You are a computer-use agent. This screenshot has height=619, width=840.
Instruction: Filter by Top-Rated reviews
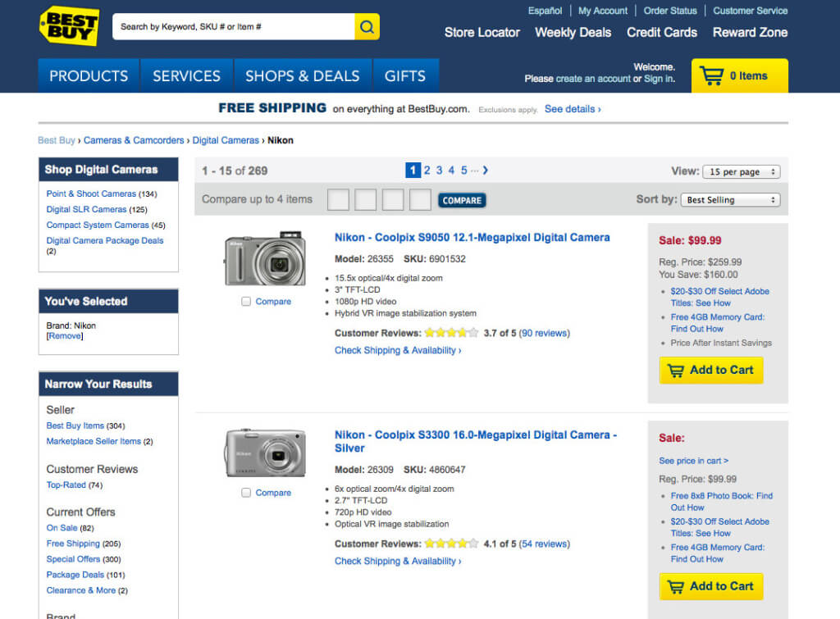[x=66, y=485]
